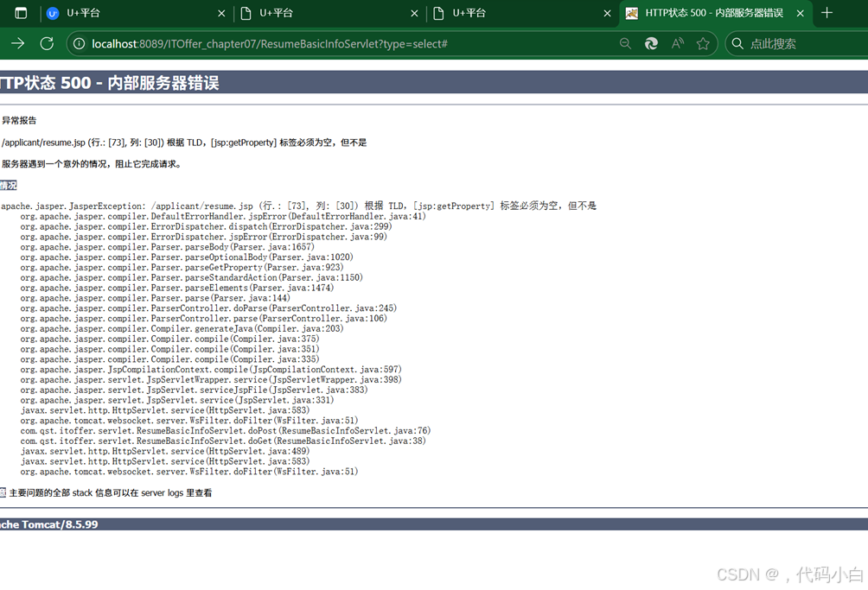Click the favicon on the error tab
Image resolution: width=868 pixels, height=590 pixels.
(x=631, y=13)
